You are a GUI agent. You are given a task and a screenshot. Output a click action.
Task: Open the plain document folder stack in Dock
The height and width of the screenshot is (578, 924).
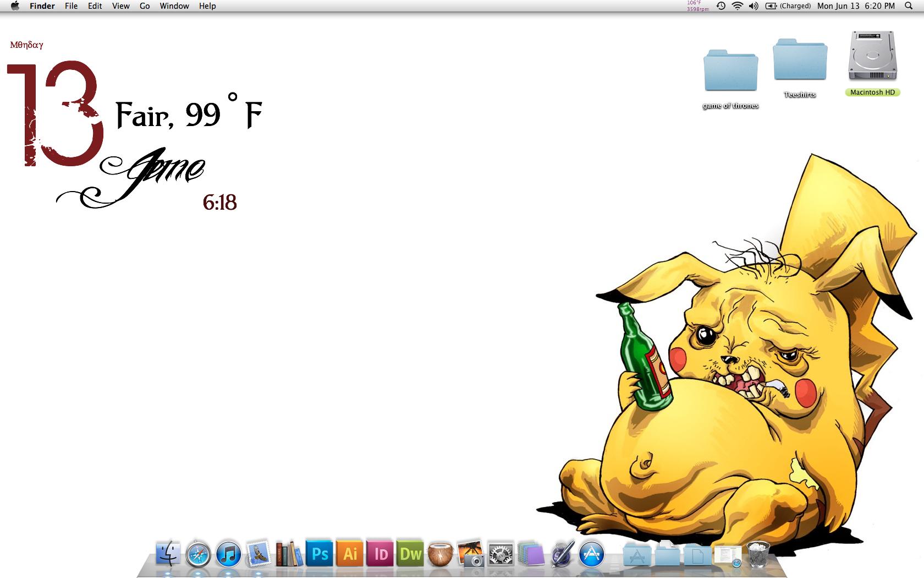click(697, 554)
